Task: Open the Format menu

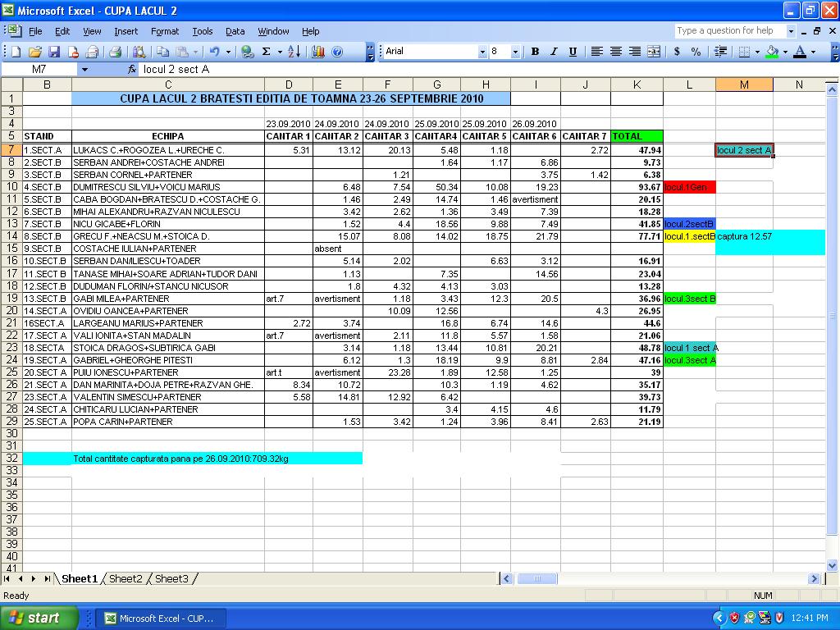Action: pos(164,31)
